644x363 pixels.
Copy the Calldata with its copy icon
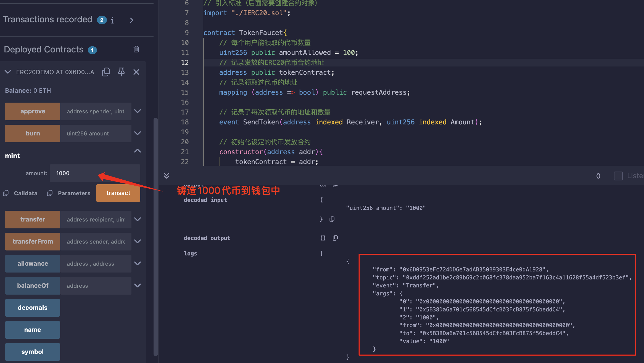click(6, 193)
